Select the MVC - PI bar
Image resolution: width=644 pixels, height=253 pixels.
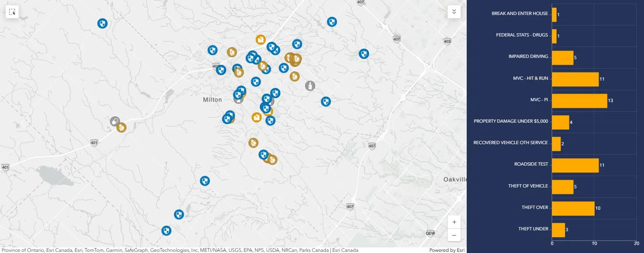coord(579,101)
